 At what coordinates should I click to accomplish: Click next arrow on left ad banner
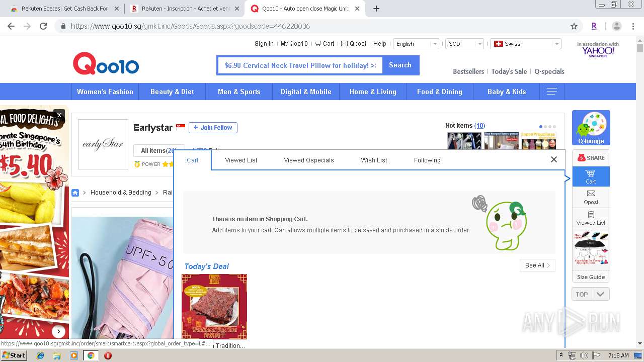coord(59,331)
